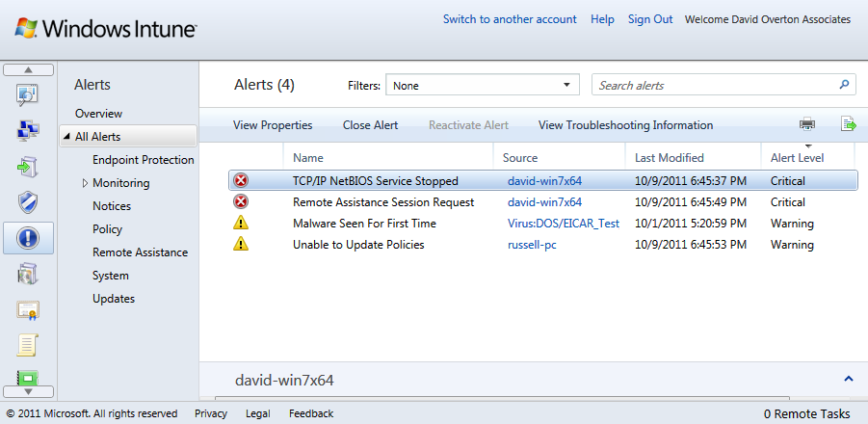The image size is (868, 424).
Task: Open the Licenses certificate icon
Action: pos(28,310)
